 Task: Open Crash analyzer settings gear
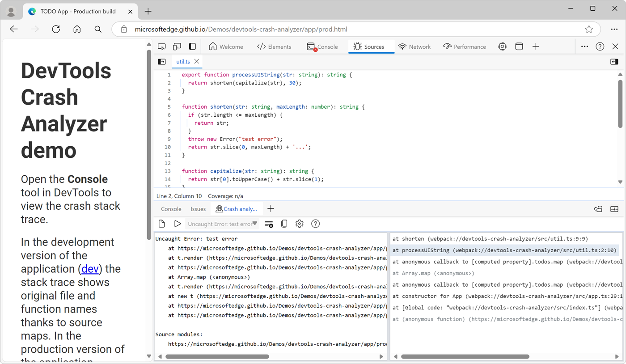pyautogui.click(x=300, y=224)
